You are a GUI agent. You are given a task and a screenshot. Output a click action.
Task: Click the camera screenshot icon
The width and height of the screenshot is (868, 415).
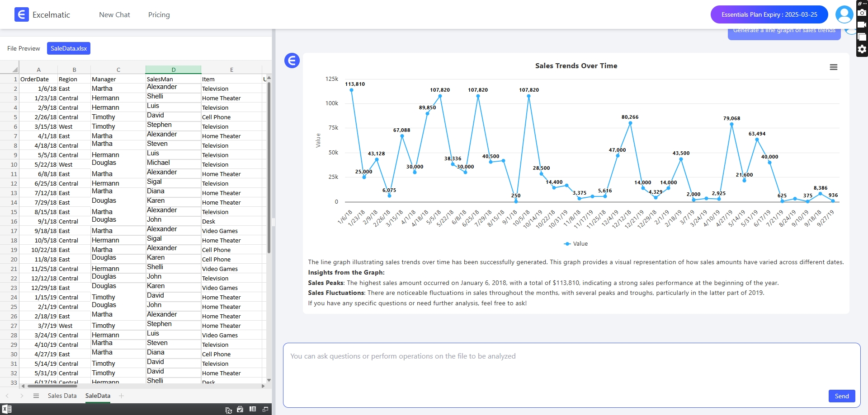[x=862, y=13]
